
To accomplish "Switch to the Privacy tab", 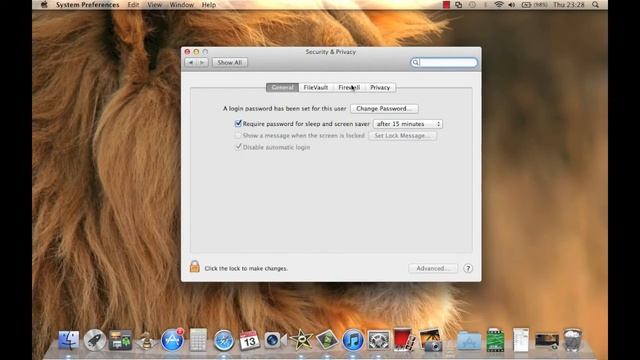I will 380,87.
